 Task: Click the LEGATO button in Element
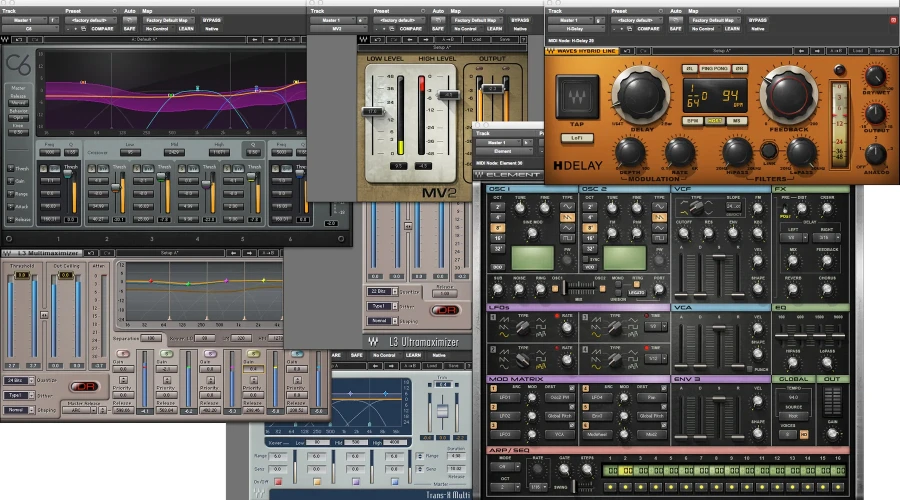[x=637, y=292]
